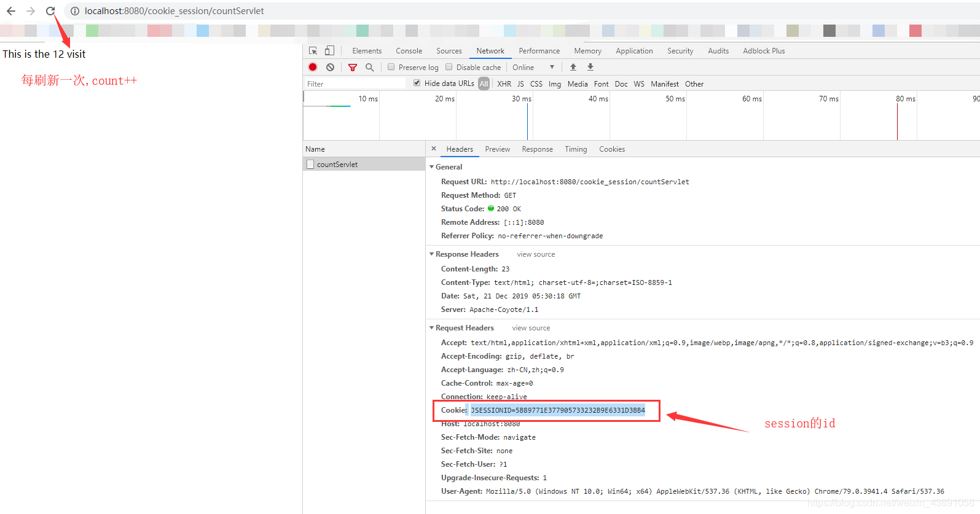Screen dimensions: 980x514
Task: View site information icon in address bar
Action: click(x=75, y=11)
